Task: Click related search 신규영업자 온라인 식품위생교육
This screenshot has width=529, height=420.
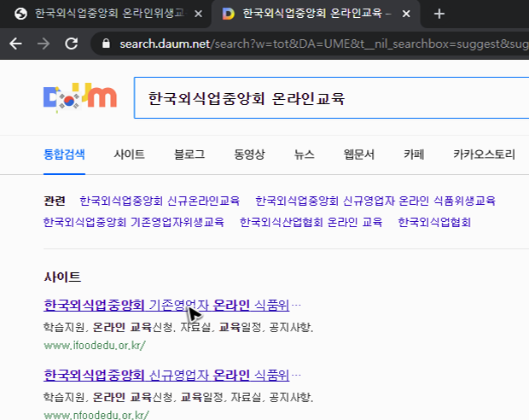Action: click(375, 201)
